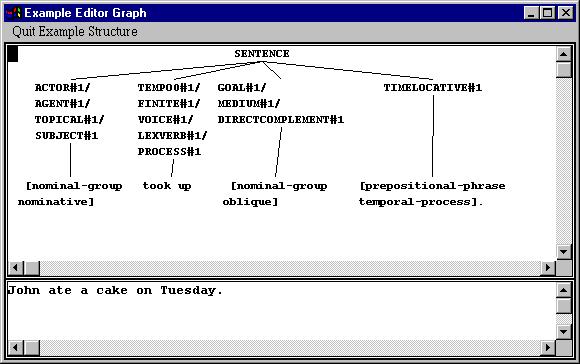Click the DIRECTCOMPLEMENT#1 node

pyautogui.click(x=281, y=119)
